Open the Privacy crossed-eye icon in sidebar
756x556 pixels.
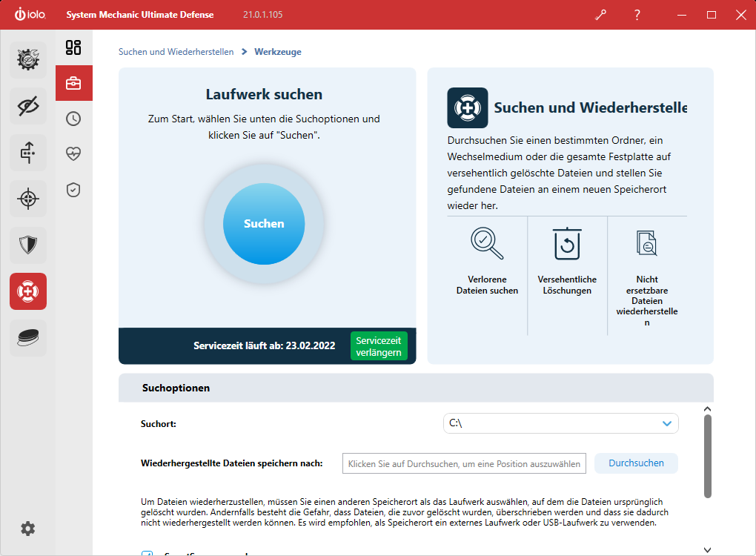pyautogui.click(x=28, y=106)
